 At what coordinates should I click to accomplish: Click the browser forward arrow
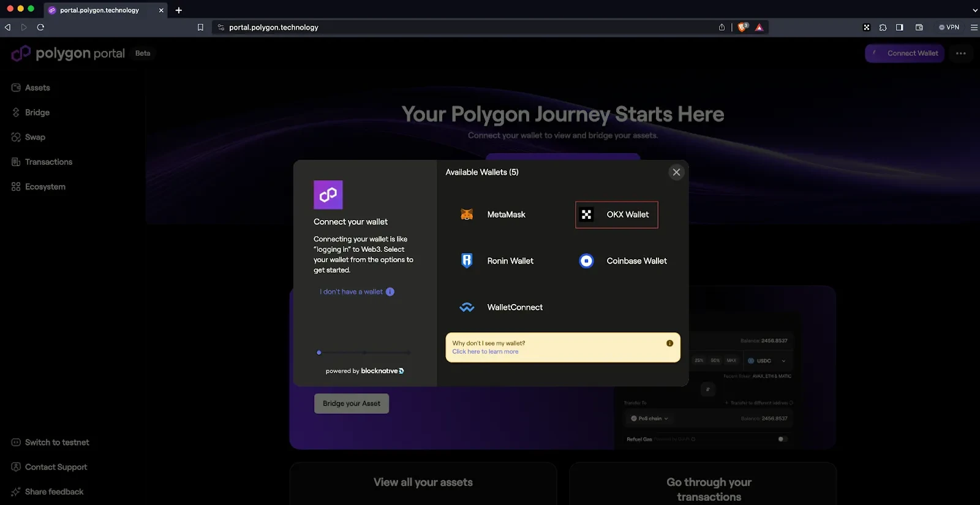[x=24, y=27]
